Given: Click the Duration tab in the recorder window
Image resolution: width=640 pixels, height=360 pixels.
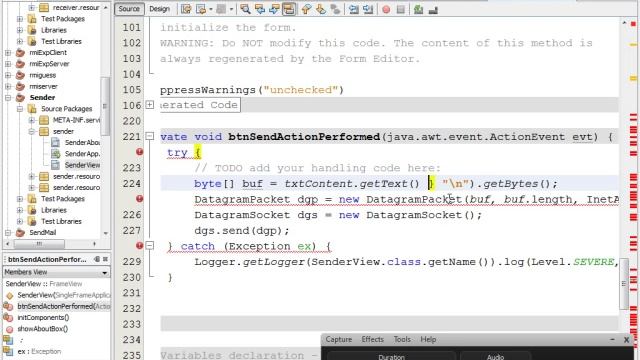Looking at the screenshot, I should [x=391, y=356].
